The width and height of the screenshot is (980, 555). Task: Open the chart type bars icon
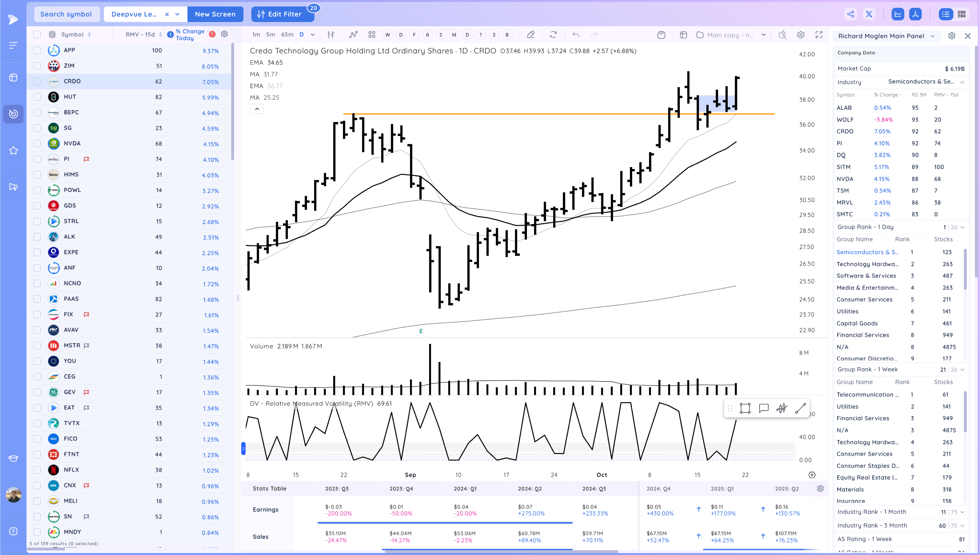tap(331, 35)
